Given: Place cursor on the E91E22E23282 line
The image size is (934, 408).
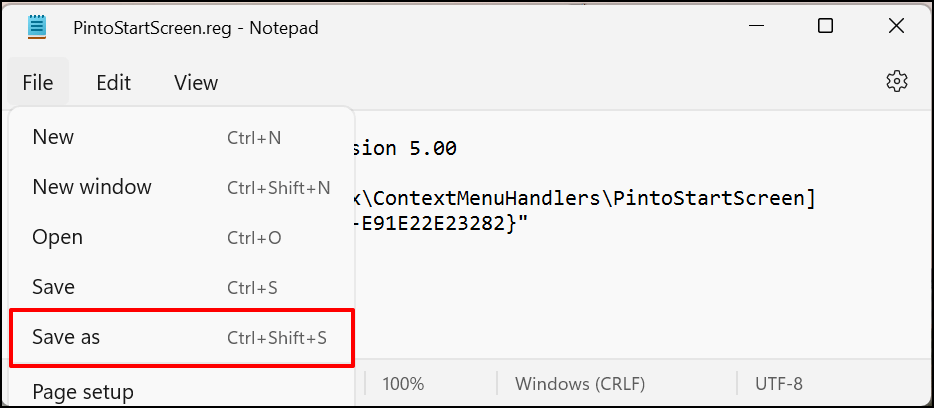Looking at the screenshot, I should [x=440, y=224].
